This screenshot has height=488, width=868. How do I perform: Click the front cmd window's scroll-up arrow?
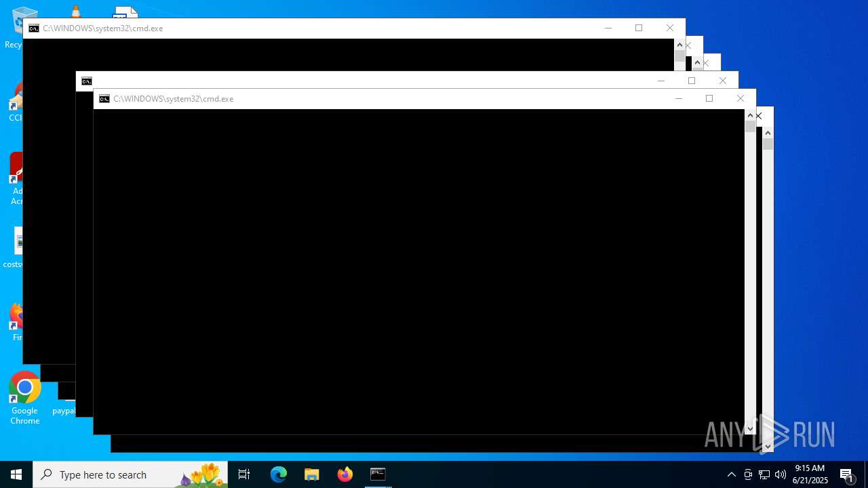click(750, 115)
